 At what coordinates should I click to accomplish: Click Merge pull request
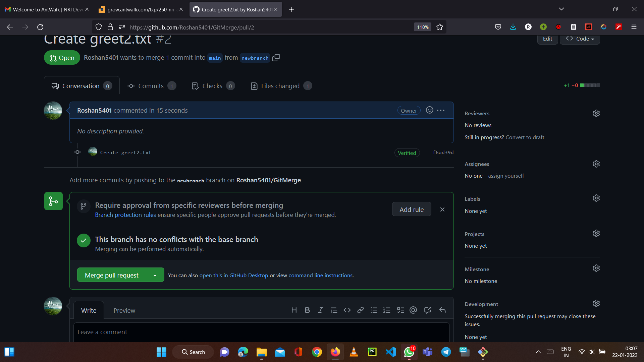coord(111,275)
